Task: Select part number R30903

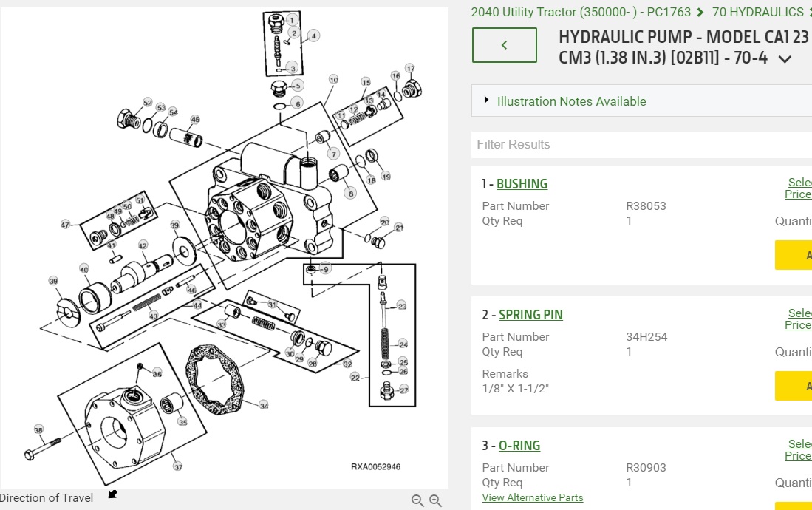Action: [x=646, y=467]
